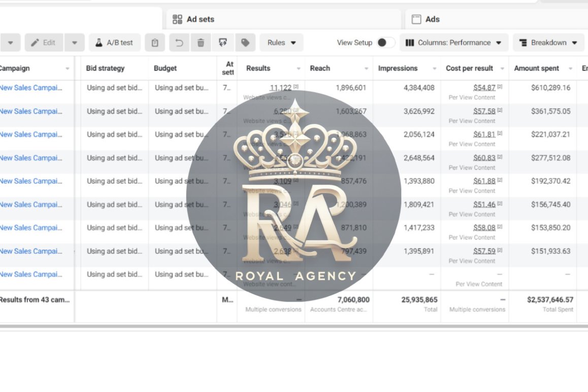Open Columns: Performance dropdown
This screenshot has height=392, width=588.
click(x=454, y=43)
